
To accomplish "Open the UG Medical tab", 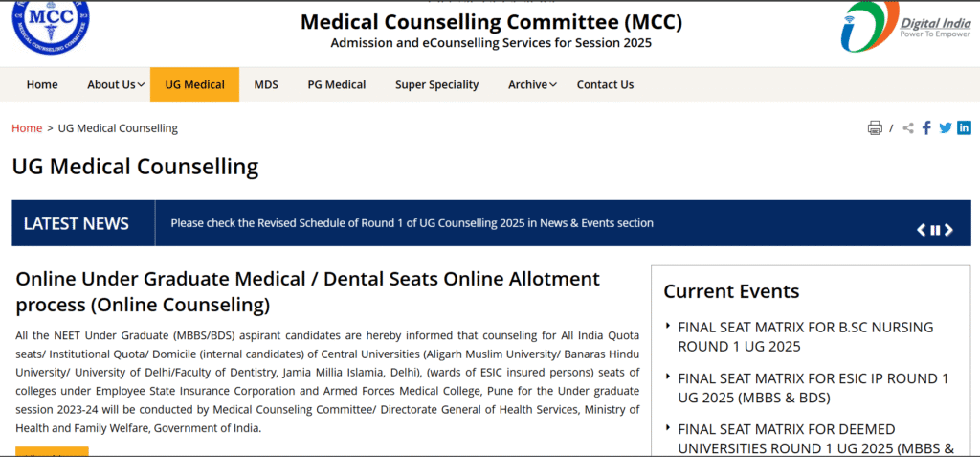I will point(194,84).
